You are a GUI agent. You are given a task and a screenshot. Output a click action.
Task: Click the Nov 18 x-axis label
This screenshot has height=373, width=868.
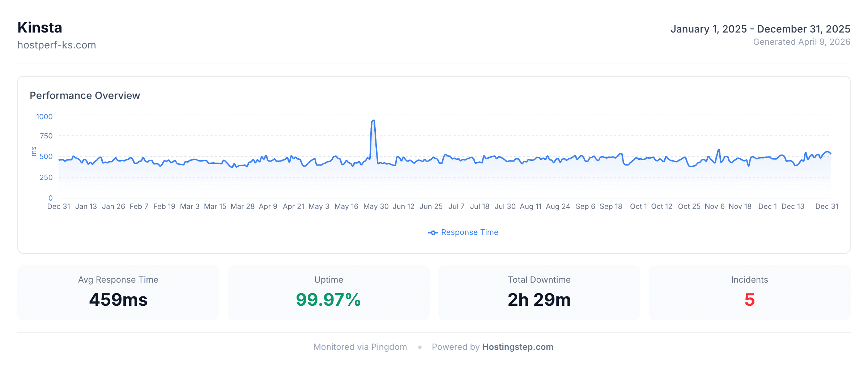coord(740,206)
